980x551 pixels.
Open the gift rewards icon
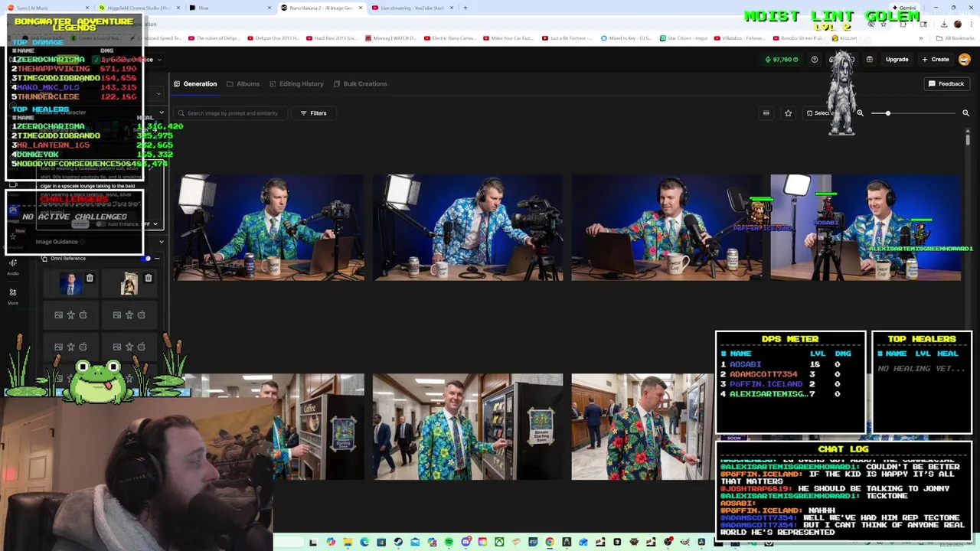(869, 59)
